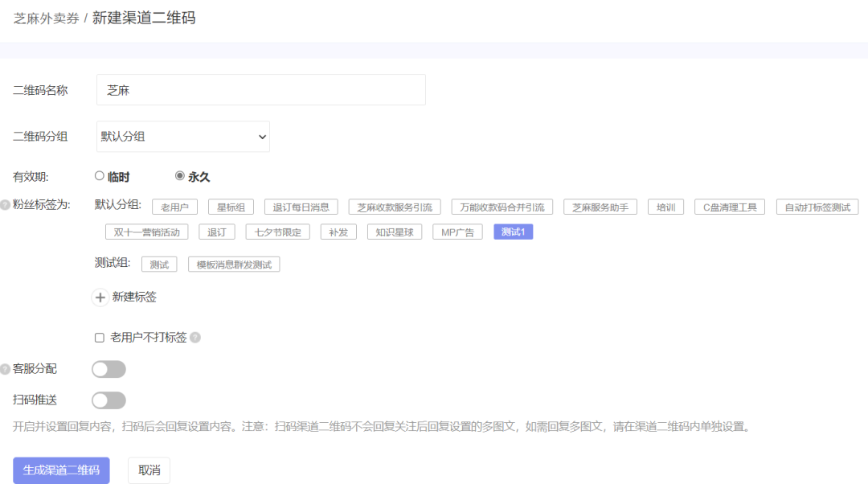Open the 二维码分组 dropdown menu
868x484 pixels.
click(182, 136)
